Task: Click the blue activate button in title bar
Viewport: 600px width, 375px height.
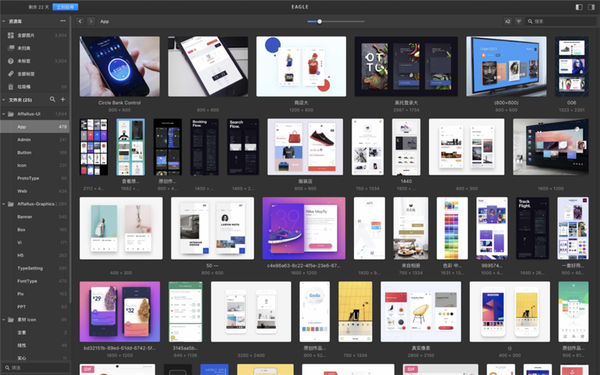Action: click(x=65, y=7)
